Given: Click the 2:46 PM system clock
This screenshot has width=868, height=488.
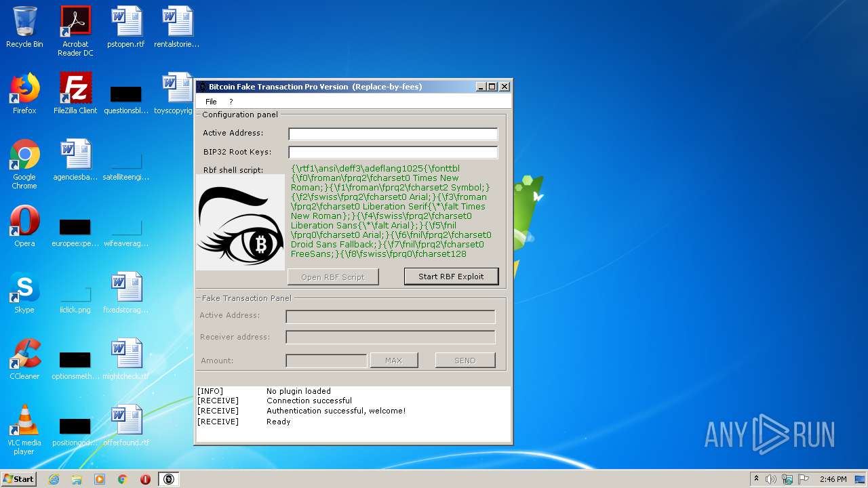Looking at the screenshot, I should point(833,479).
